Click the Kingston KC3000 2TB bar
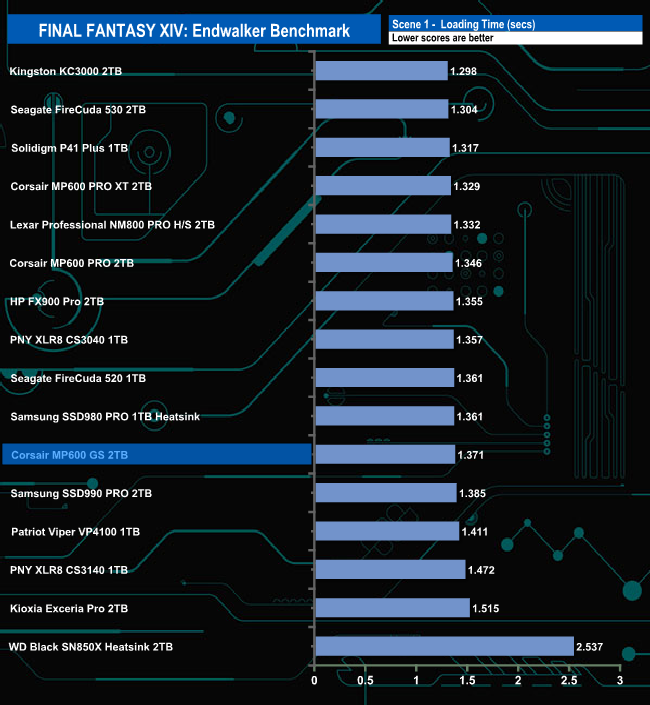Image resolution: width=650 pixels, height=705 pixels. coord(382,71)
